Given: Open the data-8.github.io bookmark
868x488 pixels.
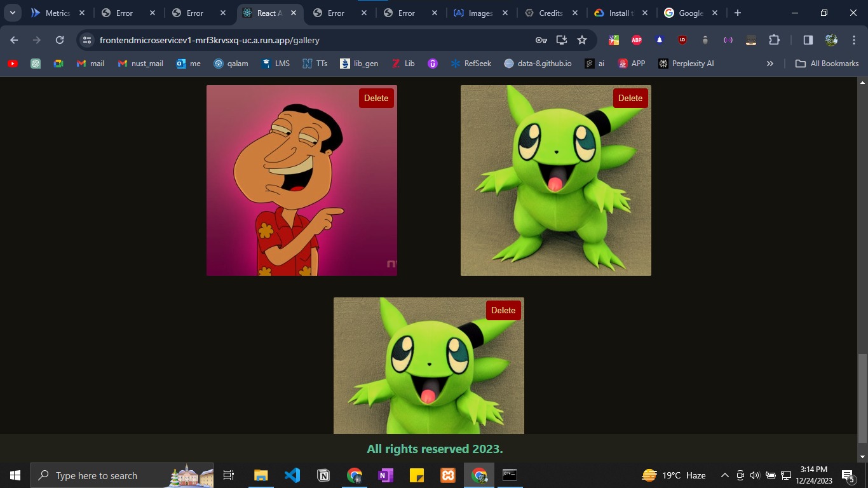Looking at the screenshot, I should (538, 64).
